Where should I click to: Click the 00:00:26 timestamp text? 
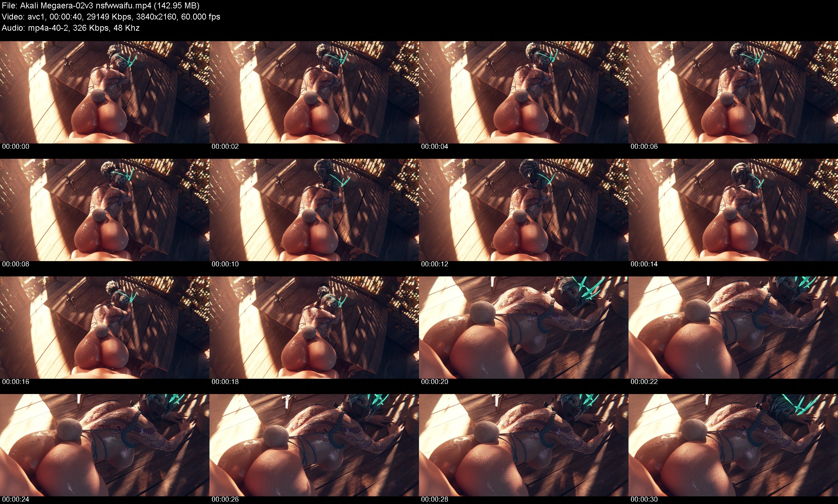click(x=225, y=499)
